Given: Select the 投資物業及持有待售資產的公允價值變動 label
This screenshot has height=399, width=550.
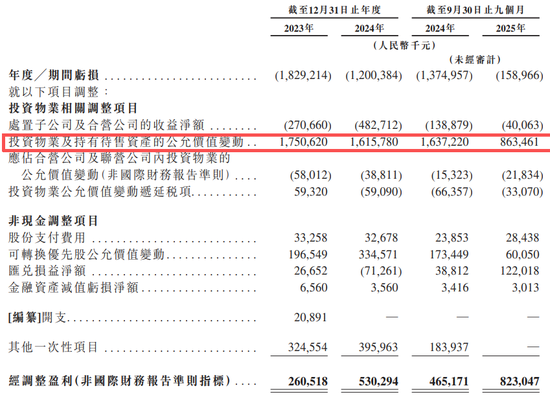Looking at the screenshot, I should click(x=126, y=142).
